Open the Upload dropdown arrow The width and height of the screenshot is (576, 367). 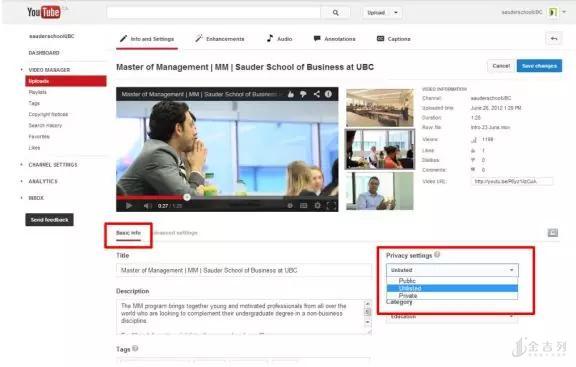click(x=396, y=12)
